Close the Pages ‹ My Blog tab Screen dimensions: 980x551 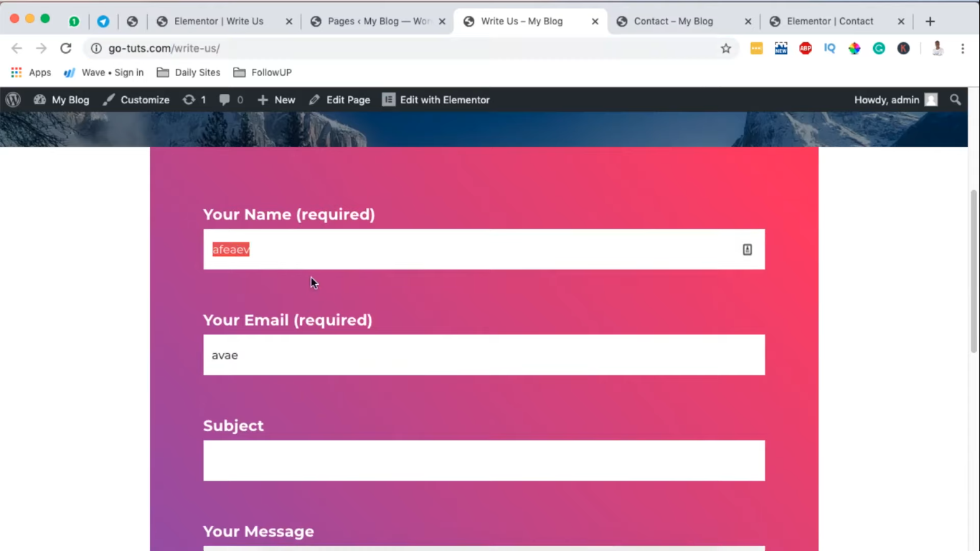pos(442,22)
